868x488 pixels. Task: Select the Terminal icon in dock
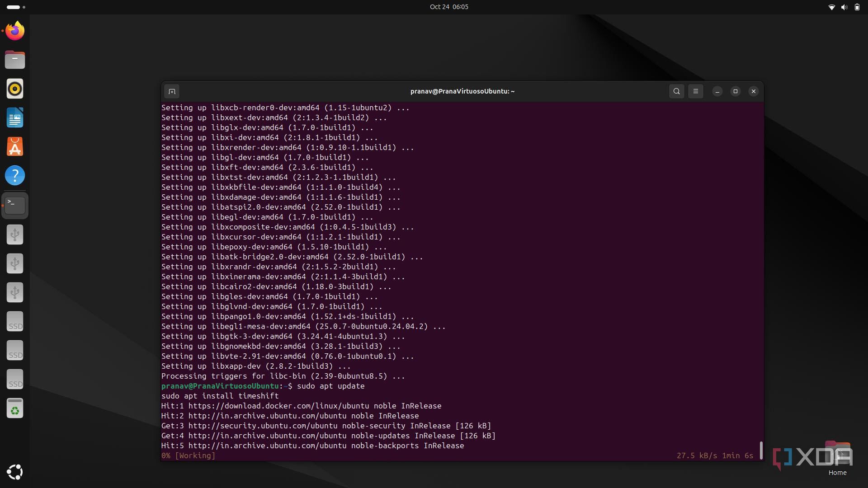point(15,206)
